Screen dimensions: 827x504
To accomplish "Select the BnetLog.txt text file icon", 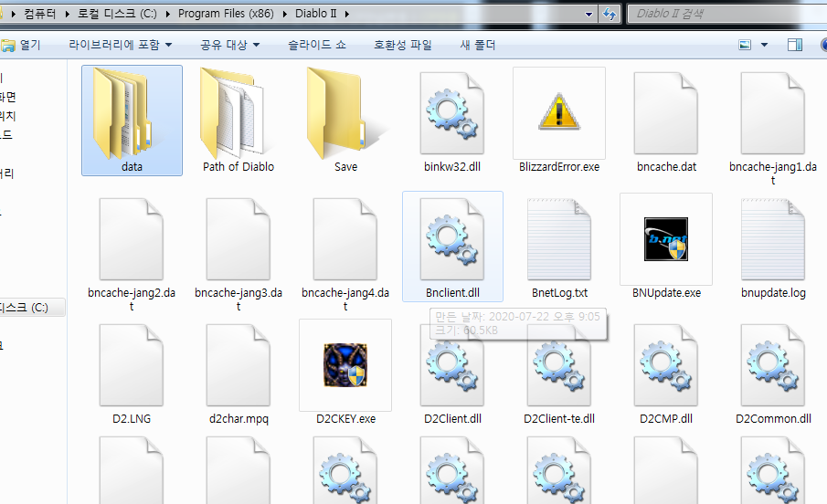I will click(x=559, y=239).
